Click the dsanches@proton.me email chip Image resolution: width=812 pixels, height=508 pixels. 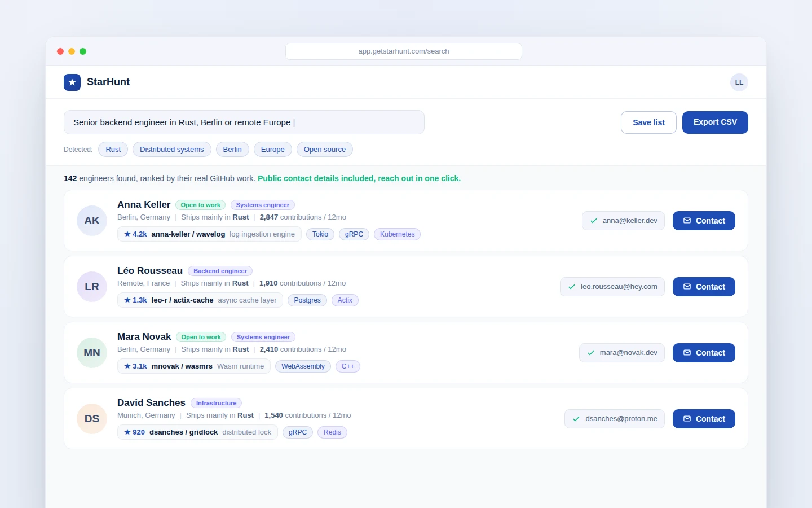point(615,419)
